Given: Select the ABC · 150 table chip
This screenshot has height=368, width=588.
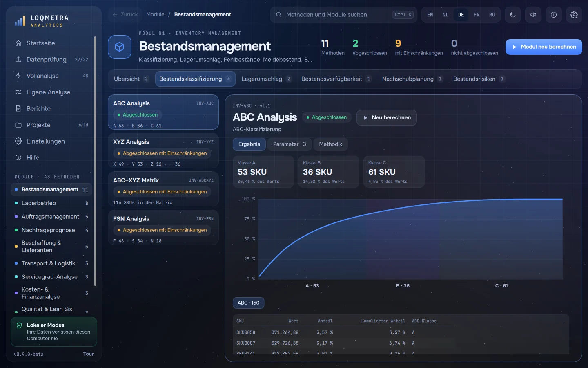Looking at the screenshot, I should pyautogui.click(x=249, y=303).
